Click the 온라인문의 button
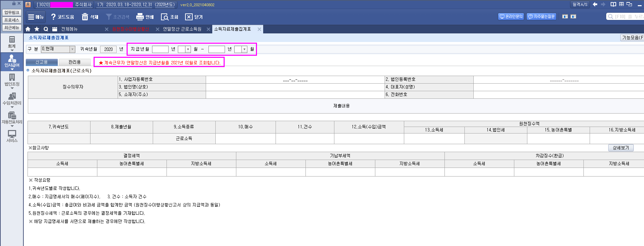 [x=511, y=17]
